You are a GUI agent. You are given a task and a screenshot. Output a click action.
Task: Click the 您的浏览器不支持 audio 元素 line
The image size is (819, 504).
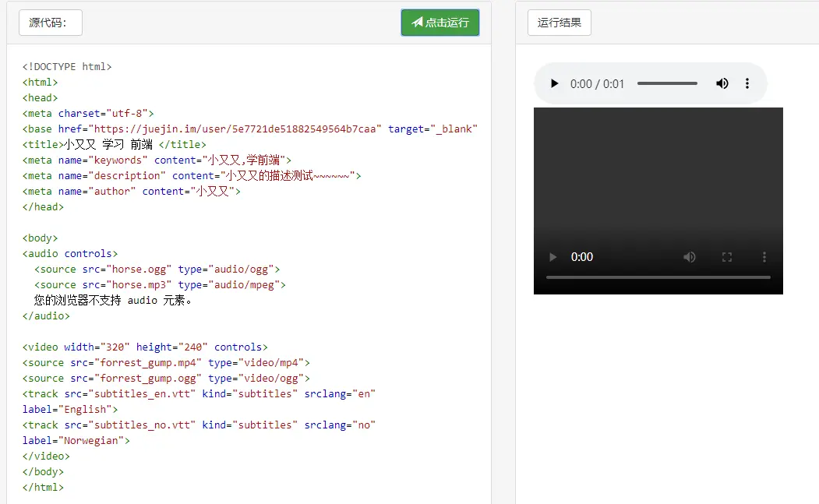point(113,301)
